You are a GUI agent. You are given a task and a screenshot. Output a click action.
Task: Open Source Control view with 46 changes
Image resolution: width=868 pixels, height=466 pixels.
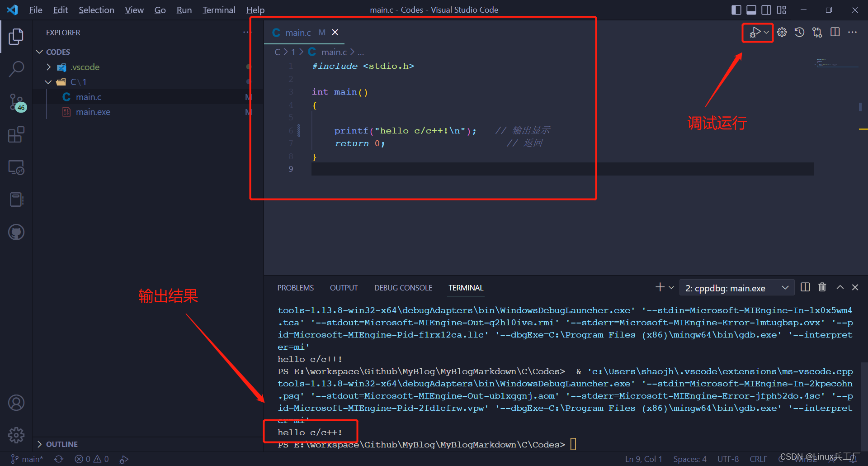pyautogui.click(x=17, y=102)
